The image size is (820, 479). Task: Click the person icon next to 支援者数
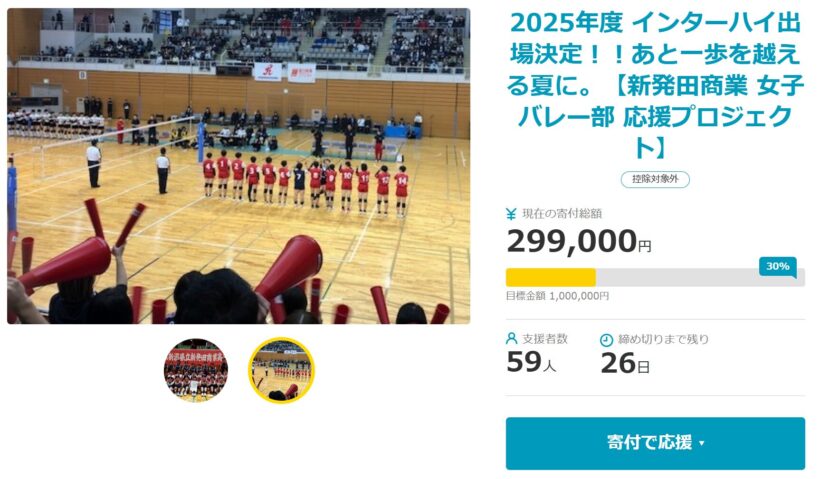(x=511, y=338)
